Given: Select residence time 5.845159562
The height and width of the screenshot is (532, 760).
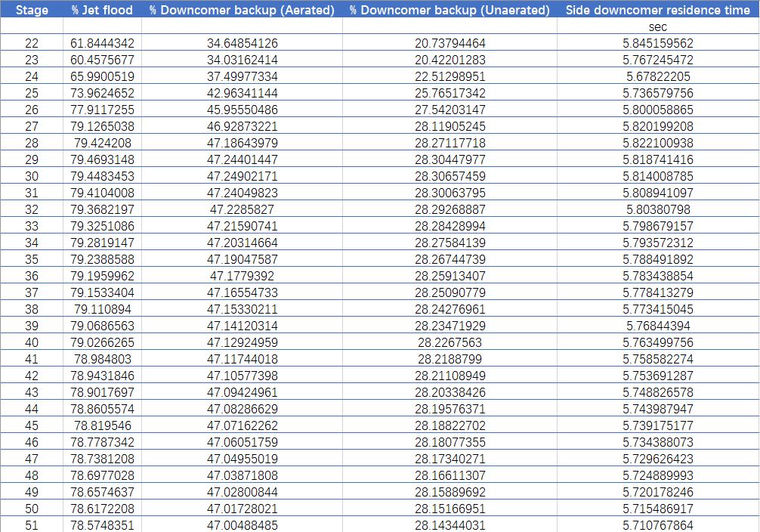Looking at the screenshot, I should pos(658,43).
